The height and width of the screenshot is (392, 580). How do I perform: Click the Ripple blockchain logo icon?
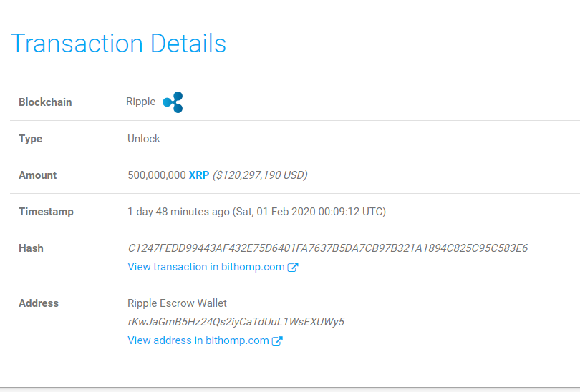pyautogui.click(x=173, y=102)
